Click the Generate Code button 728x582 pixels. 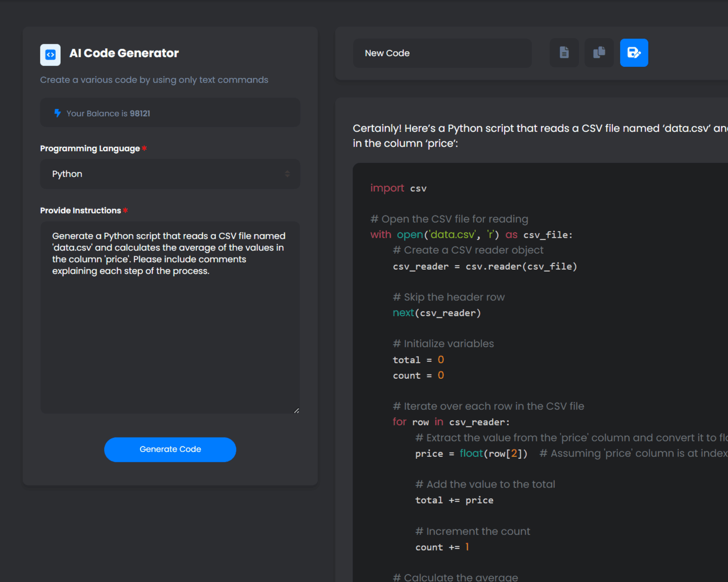pos(170,450)
